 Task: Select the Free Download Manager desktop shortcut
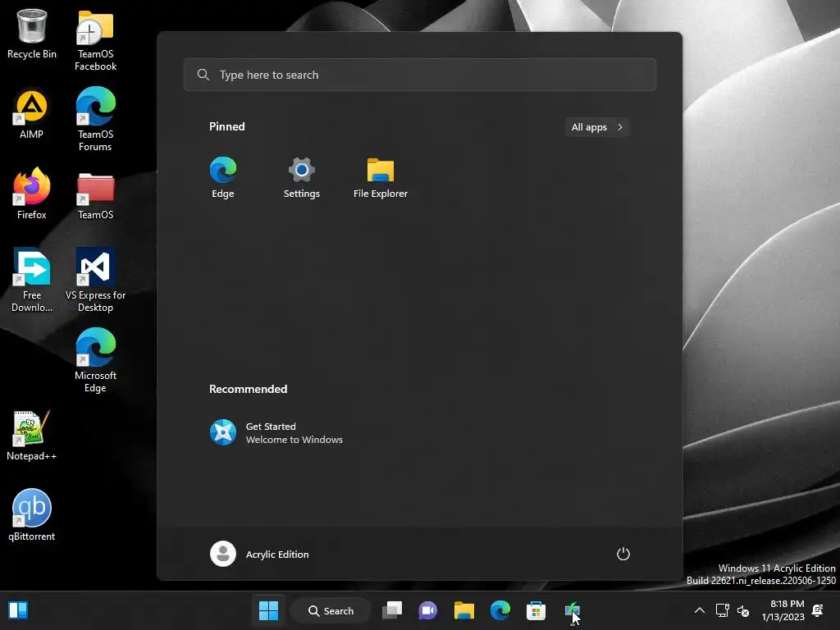(x=32, y=281)
